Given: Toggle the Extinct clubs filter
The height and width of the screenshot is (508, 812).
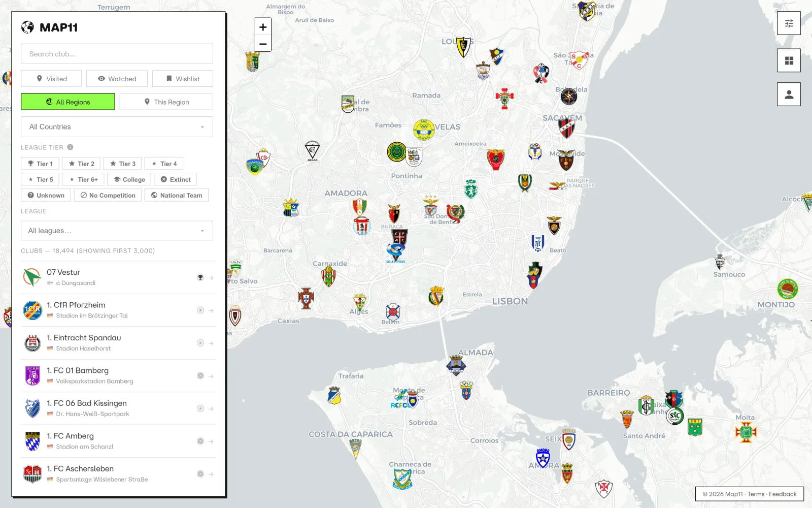Looking at the screenshot, I should click(176, 179).
